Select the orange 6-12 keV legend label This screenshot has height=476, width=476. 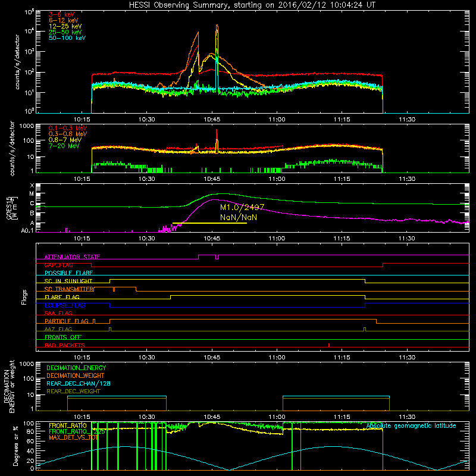(x=64, y=20)
